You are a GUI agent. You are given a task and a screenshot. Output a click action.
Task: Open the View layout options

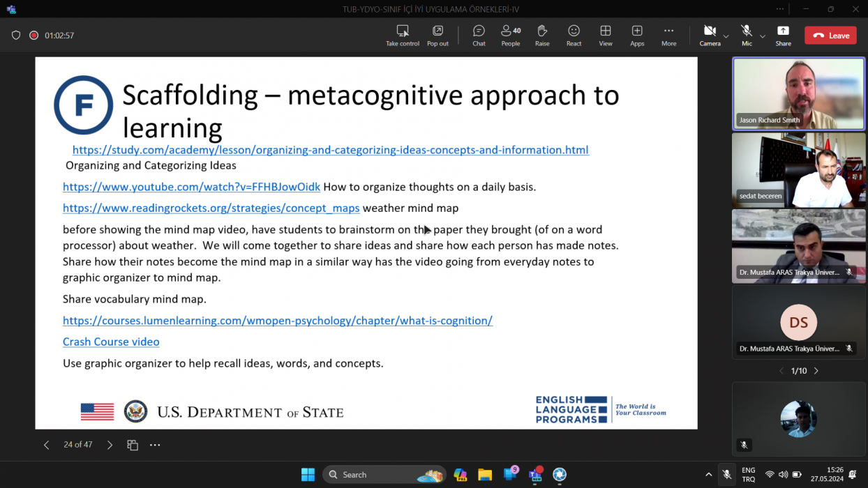point(606,35)
